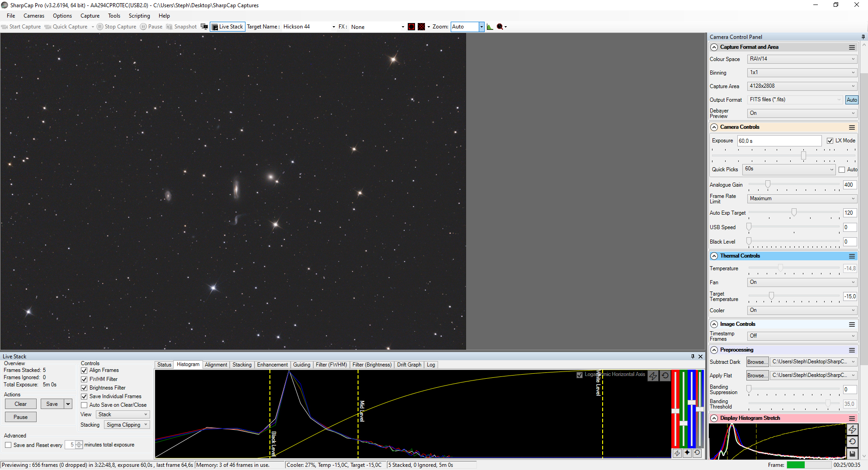868x470 pixels.
Task: Enable Auto Save on Clear/Close
Action: 84,405
